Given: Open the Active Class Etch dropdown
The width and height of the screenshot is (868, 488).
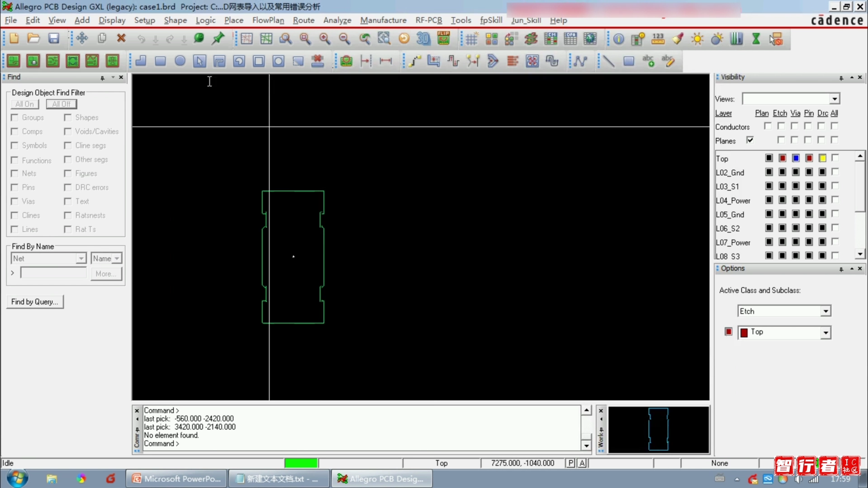Looking at the screenshot, I should coord(825,311).
